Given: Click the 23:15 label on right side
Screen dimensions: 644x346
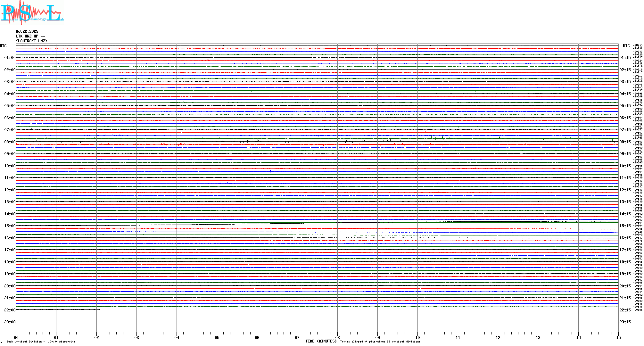Looking at the screenshot, I should [625, 322].
